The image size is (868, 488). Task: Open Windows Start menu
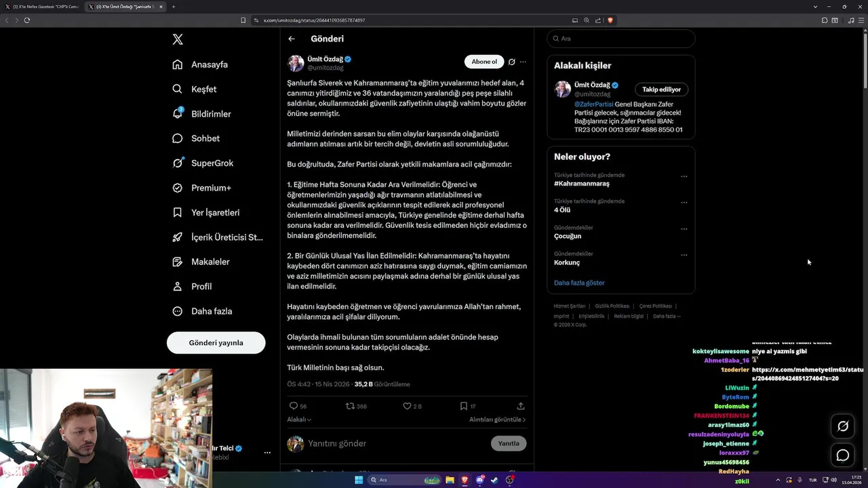click(x=359, y=480)
